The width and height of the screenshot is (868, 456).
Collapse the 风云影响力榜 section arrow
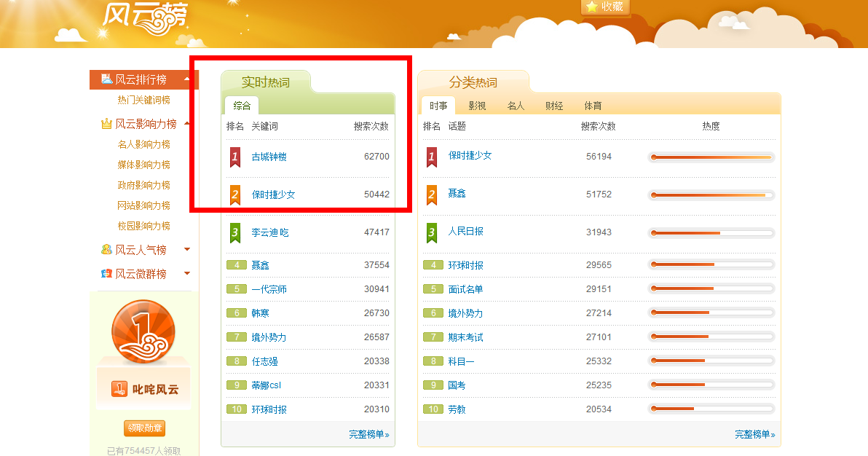[187, 124]
